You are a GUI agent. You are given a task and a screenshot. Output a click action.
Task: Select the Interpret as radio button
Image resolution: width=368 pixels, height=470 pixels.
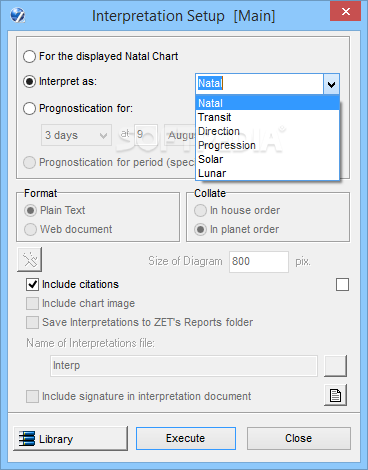29,81
